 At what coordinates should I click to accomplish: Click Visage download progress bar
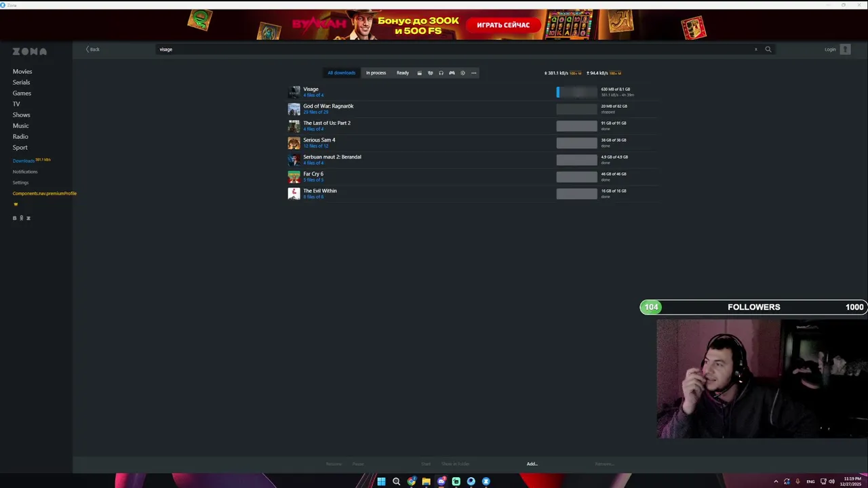coord(576,91)
